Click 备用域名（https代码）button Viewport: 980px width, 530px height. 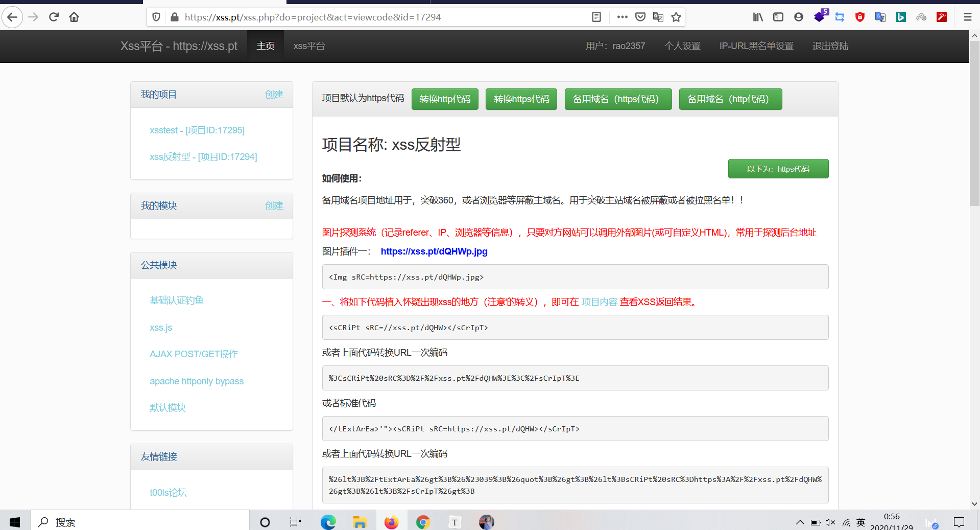(618, 99)
